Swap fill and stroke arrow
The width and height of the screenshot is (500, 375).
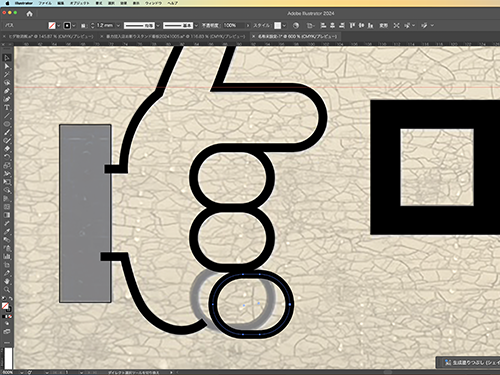click(x=10, y=299)
